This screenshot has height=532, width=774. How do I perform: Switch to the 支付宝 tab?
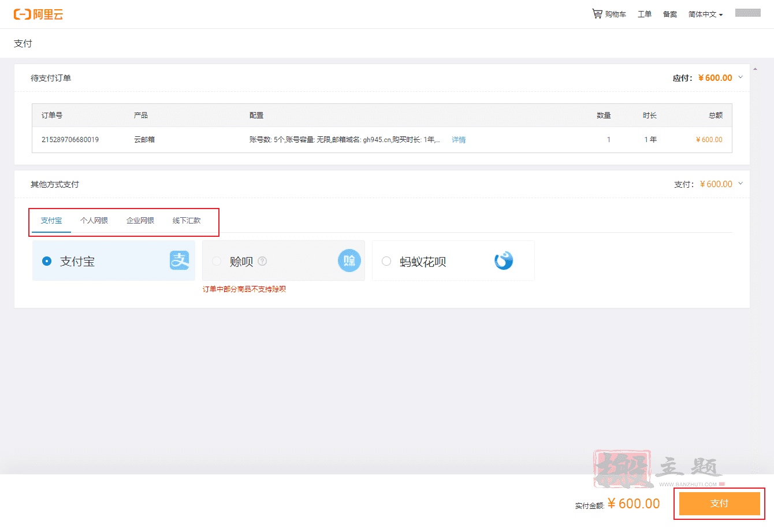coord(51,221)
